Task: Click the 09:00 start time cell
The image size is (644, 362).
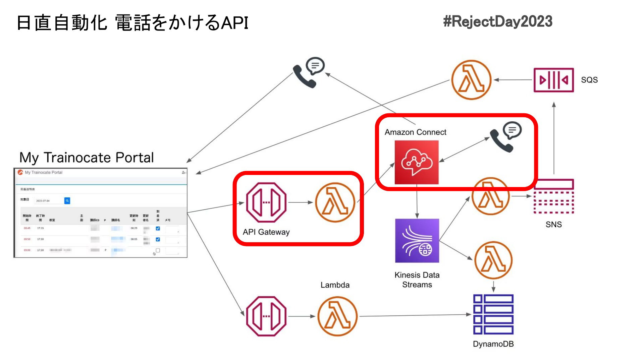Action: coord(27,250)
